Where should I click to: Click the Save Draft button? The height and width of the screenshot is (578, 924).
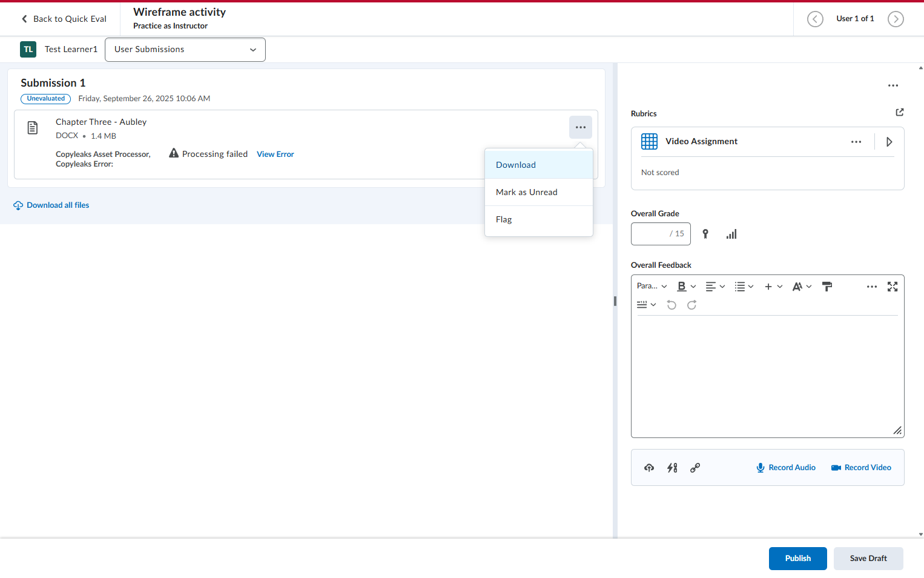coord(868,559)
